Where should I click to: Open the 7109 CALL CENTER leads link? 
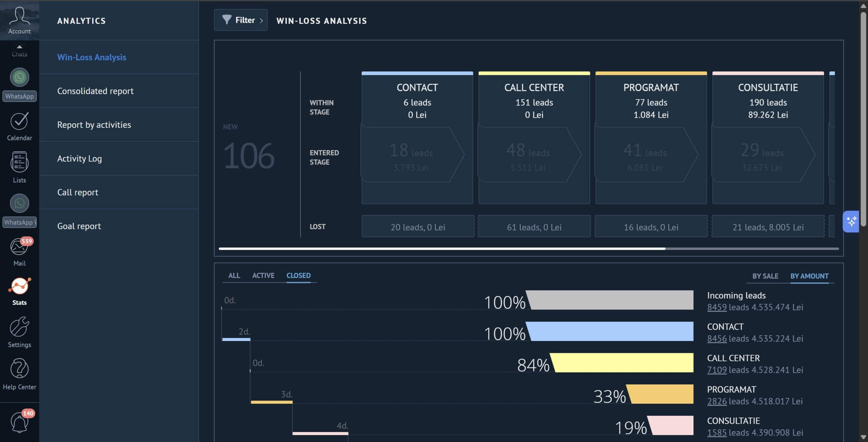click(x=717, y=370)
